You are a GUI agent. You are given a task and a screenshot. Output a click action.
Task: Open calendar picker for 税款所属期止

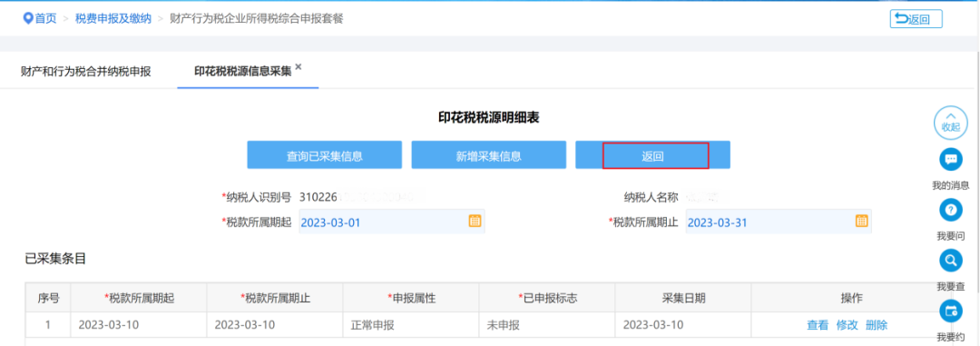pos(861,221)
